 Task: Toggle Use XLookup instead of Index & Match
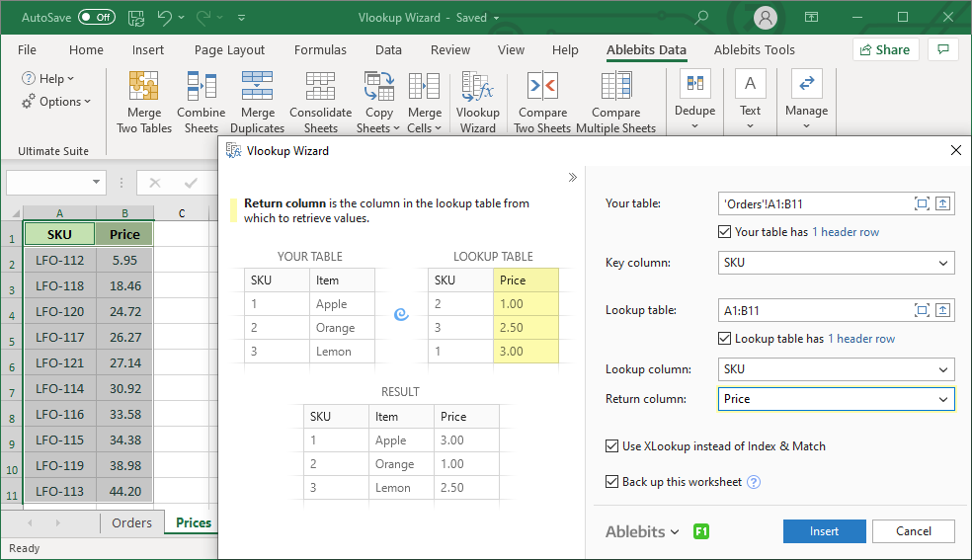click(x=611, y=446)
